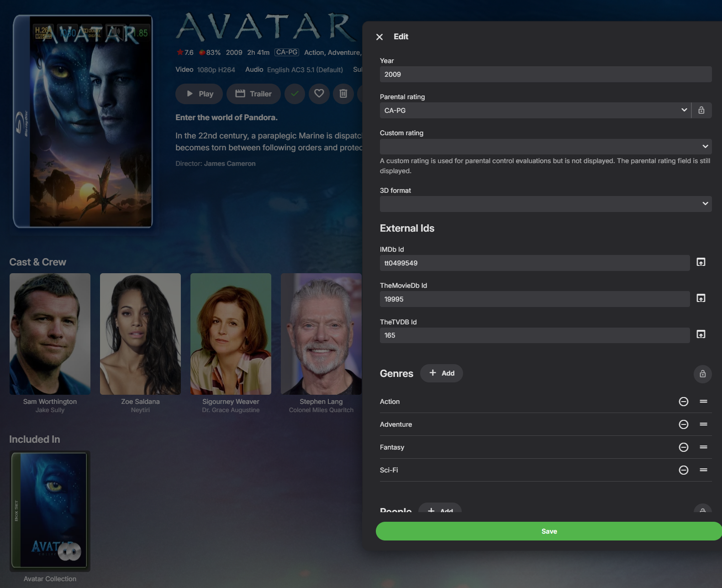
Task: Click the 2h 41m runtime text
Action: (x=258, y=53)
